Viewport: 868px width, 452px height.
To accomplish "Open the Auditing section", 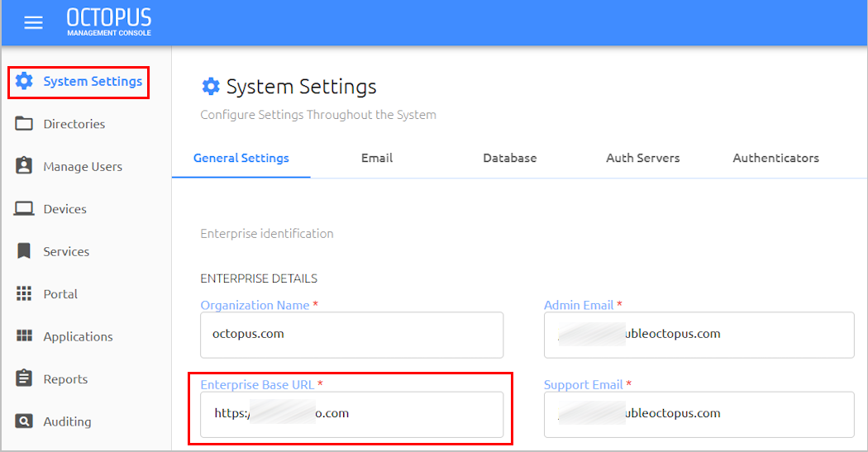I will (67, 421).
